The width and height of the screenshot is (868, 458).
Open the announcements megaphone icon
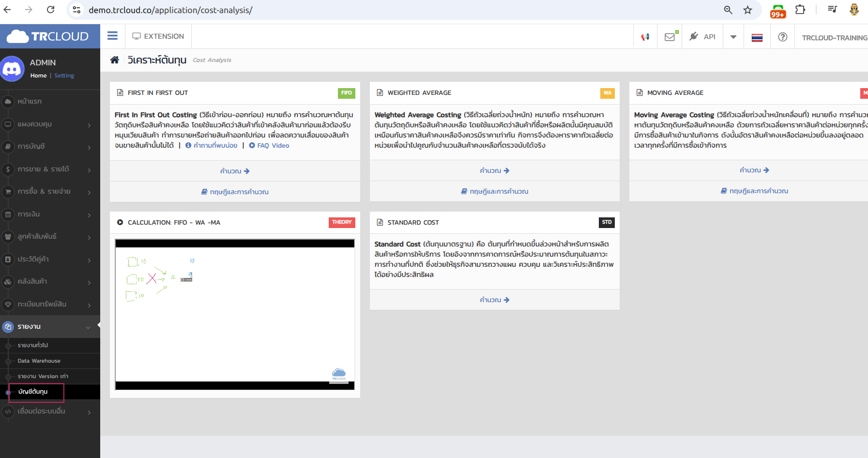point(645,37)
